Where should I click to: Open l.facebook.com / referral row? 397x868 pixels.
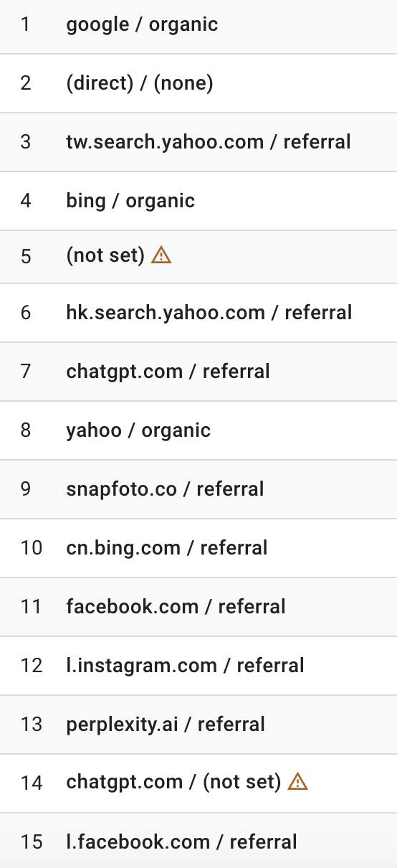click(x=198, y=841)
